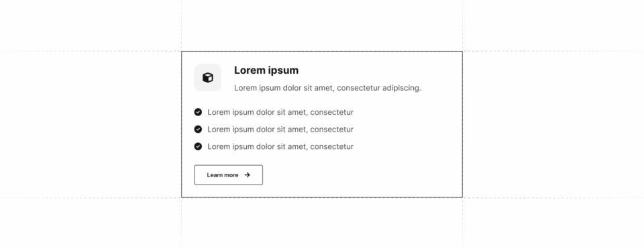Click the word ipsum in the bold heading

[x=283, y=70]
